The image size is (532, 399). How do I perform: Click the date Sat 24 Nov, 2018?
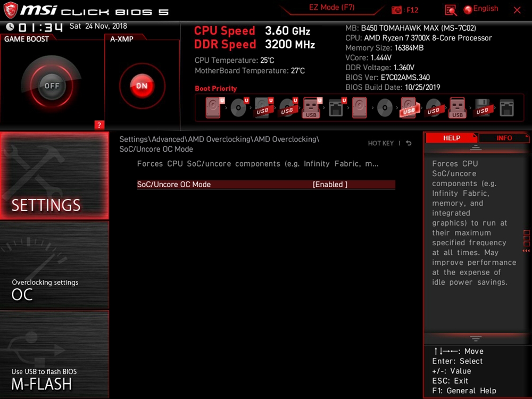point(98,26)
